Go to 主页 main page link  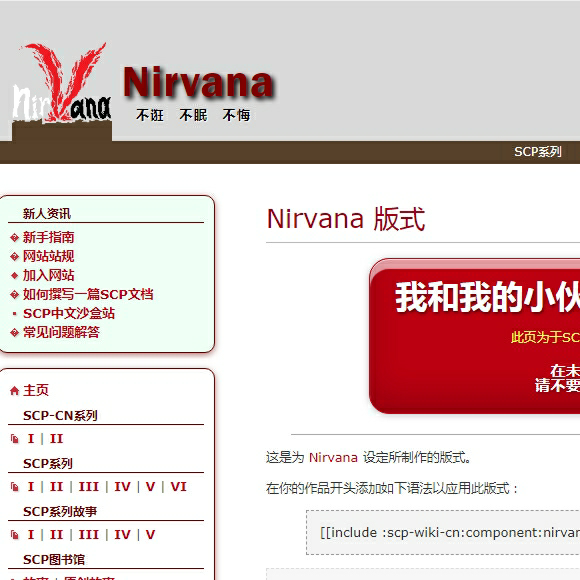[36, 391]
